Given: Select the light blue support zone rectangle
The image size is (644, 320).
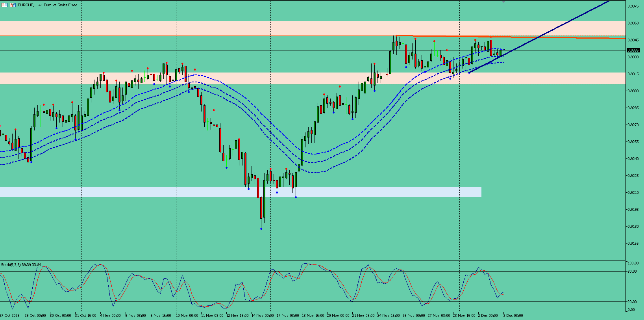Looking at the screenshot, I should tap(241, 192).
